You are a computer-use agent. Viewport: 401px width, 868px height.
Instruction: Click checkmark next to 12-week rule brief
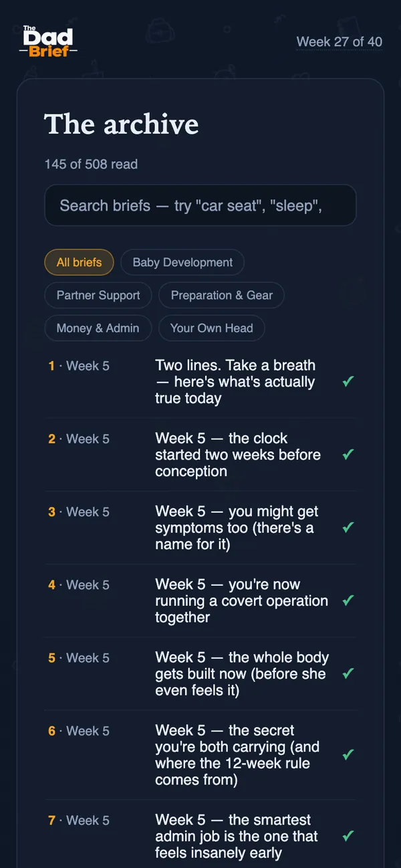pos(348,755)
